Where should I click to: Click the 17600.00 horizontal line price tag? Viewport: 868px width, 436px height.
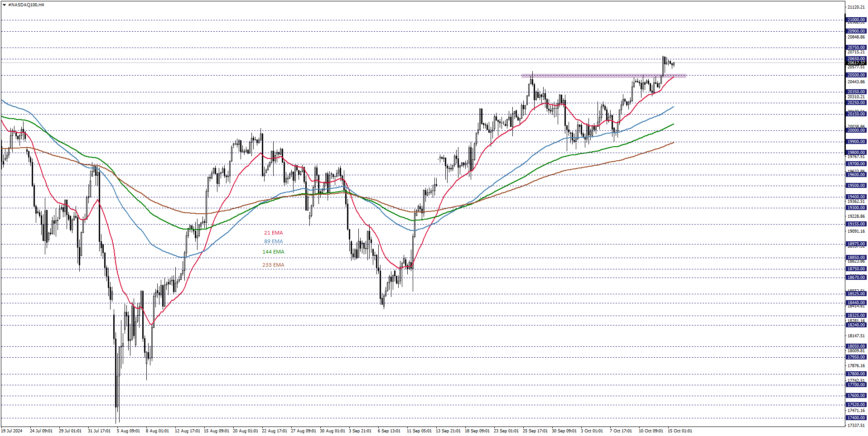[856, 396]
